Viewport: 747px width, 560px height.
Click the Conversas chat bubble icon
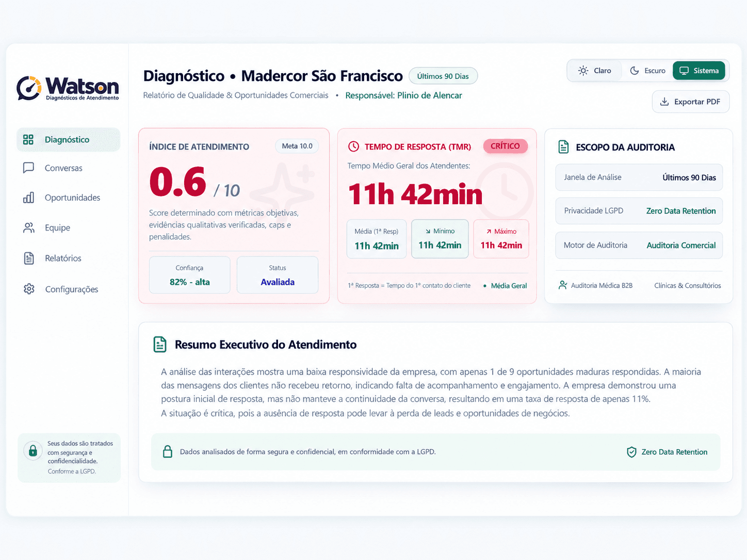pyautogui.click(x=29, y=168)
